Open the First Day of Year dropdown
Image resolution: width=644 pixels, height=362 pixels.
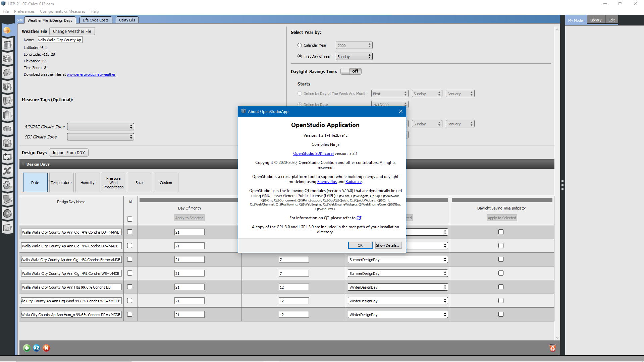[x=354, y=56]
